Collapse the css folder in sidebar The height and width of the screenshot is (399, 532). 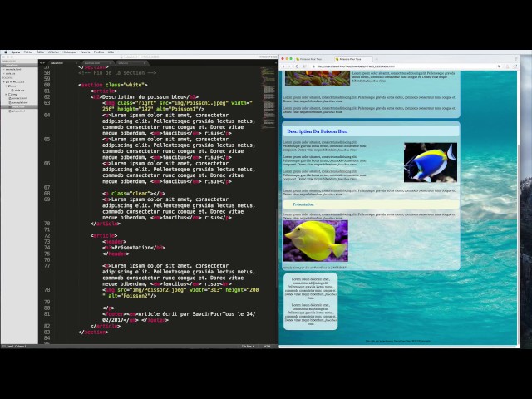click(x=6, y=86)
